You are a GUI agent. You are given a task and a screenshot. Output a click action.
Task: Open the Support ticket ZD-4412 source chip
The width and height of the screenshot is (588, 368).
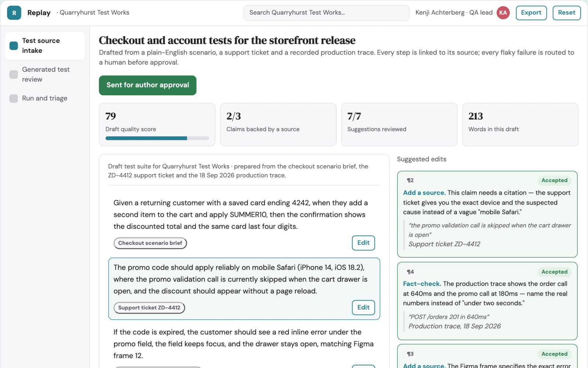click(149, 308)
